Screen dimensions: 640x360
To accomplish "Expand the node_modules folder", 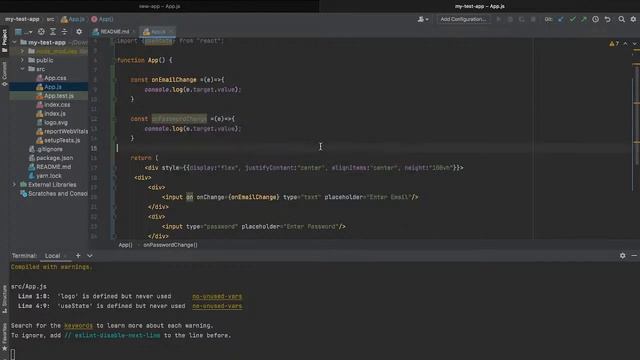I will pos(22,51).
